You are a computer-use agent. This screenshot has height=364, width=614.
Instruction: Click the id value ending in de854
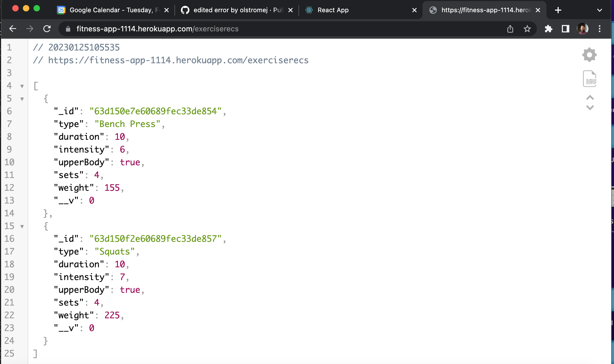pyautogui.click(x=156, y=111)
